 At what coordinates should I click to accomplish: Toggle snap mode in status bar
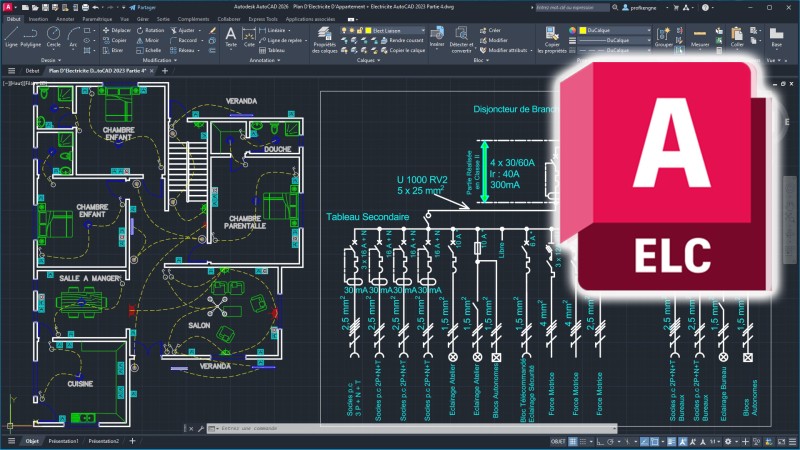coord(583,441)
